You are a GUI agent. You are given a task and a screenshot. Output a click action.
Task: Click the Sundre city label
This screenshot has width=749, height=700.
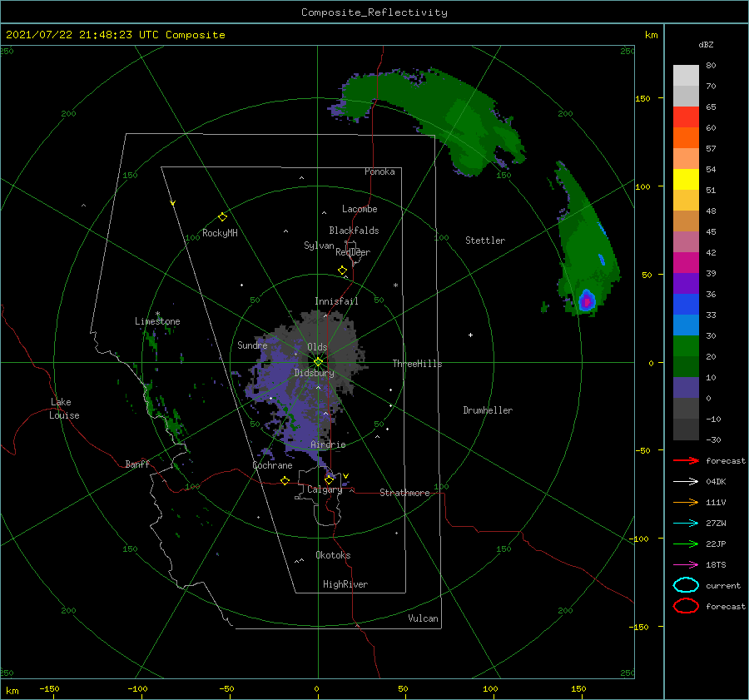tap(252, 345)
